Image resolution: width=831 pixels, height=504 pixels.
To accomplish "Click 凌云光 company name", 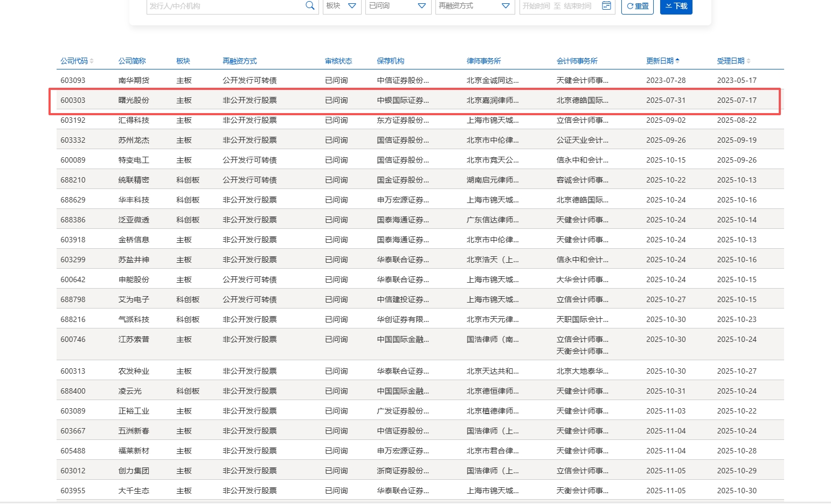I will [x=130, y=391].
